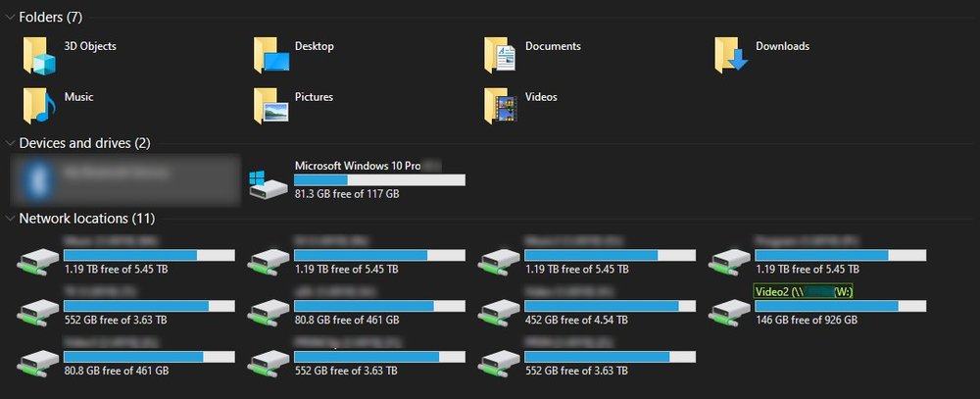Open the Desktop folder icon

click(x=270, y=55)
